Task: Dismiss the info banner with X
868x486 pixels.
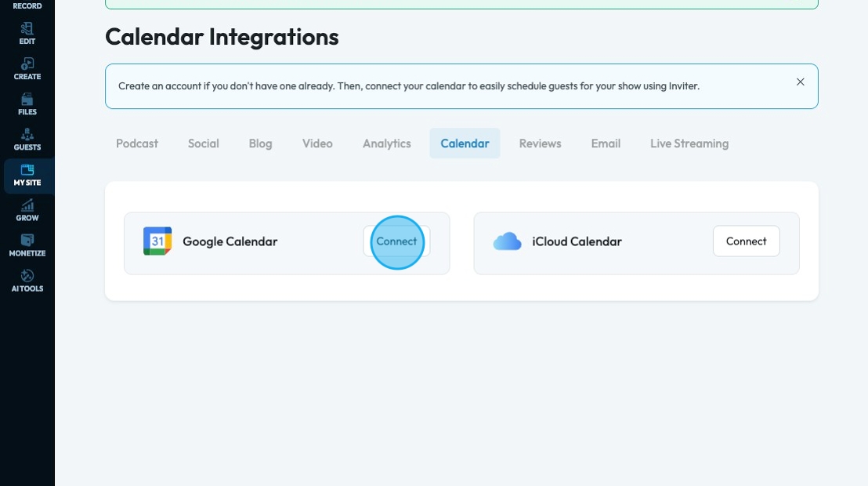Action: pos(800,82)
